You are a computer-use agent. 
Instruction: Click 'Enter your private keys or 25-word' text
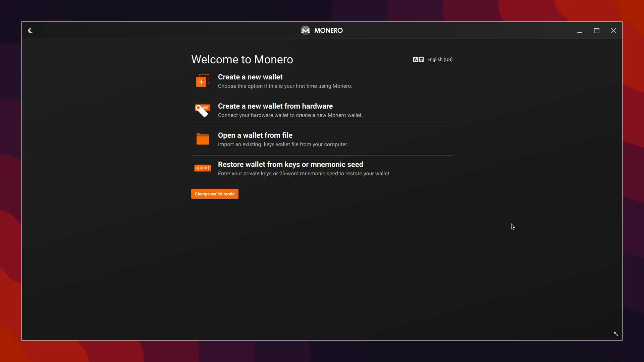(304, 174)
